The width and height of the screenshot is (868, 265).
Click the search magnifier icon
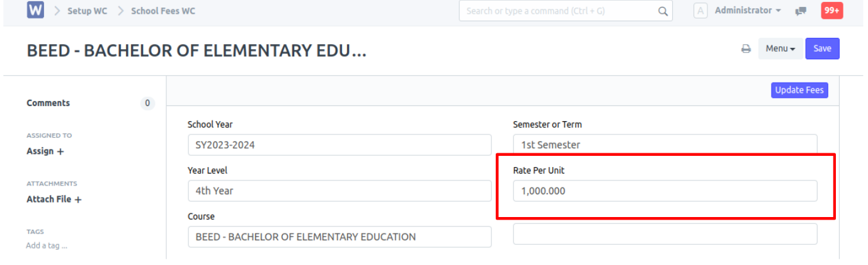click(x=663, y=11)
